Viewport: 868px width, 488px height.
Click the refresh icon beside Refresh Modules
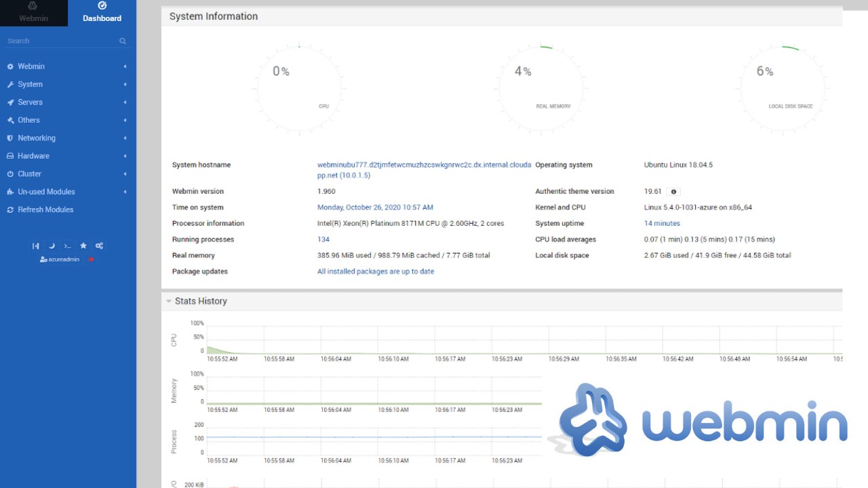tap(10, 209)
